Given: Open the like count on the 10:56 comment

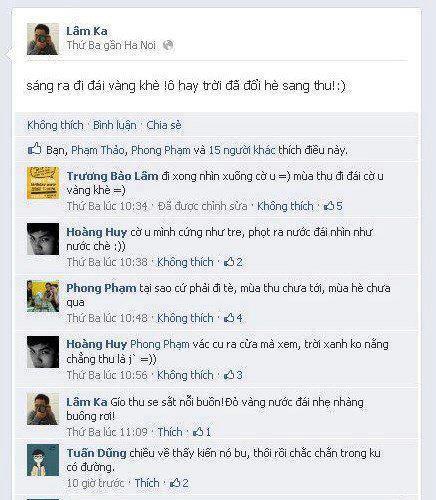Looking at the screenshot, I should 233,375.
